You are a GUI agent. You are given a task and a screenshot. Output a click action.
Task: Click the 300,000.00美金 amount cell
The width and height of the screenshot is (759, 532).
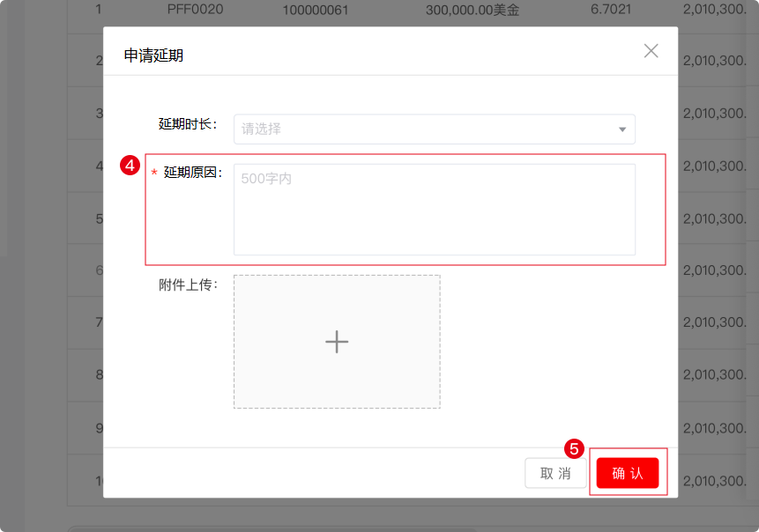point(473,10)
